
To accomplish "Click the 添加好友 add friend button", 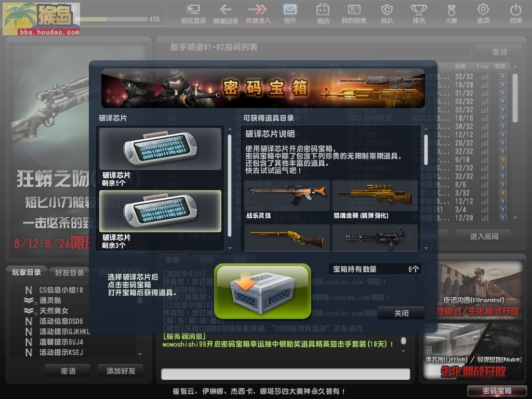I will tap(121, 371).
